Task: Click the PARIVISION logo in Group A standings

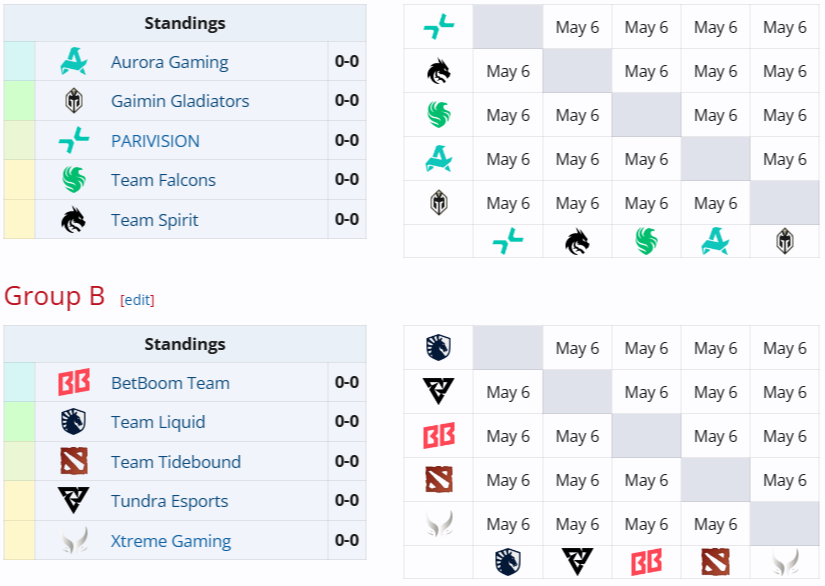Action: tap(73, 141)
